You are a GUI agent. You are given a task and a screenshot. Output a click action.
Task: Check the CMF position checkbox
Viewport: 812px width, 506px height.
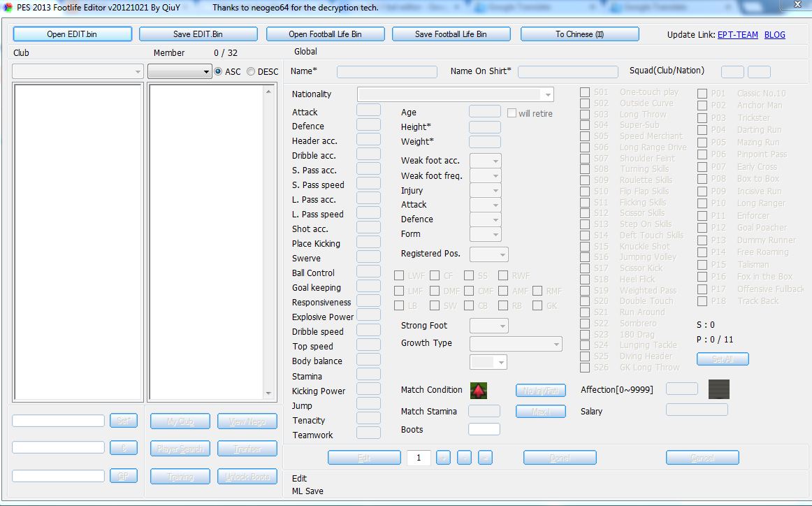[x=469, y=291]
